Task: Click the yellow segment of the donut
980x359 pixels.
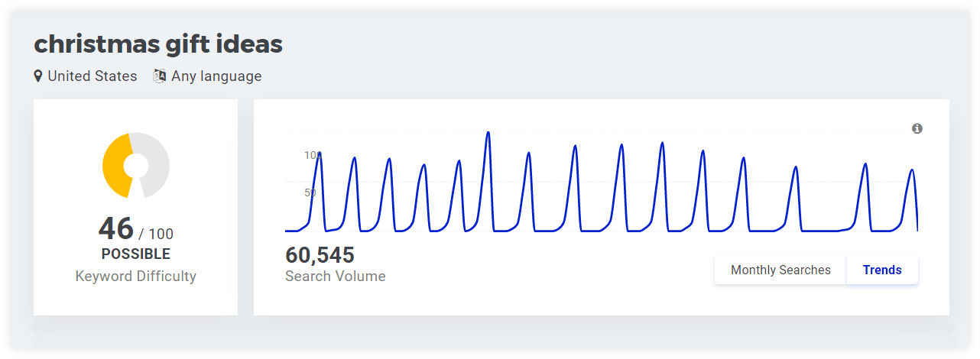Action: pyautogui.click(x=115, y=166)
